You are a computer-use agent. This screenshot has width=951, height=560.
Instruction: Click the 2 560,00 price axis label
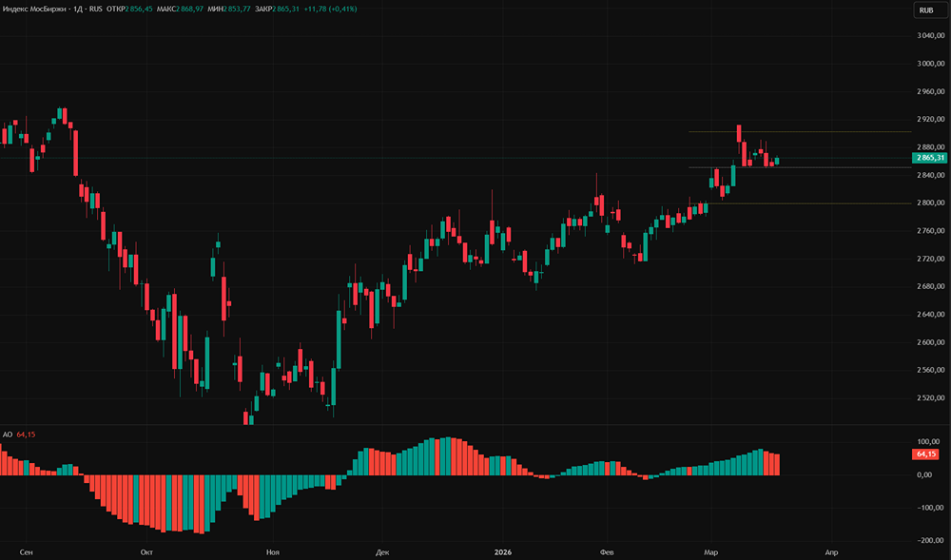[x=930, y=370]
